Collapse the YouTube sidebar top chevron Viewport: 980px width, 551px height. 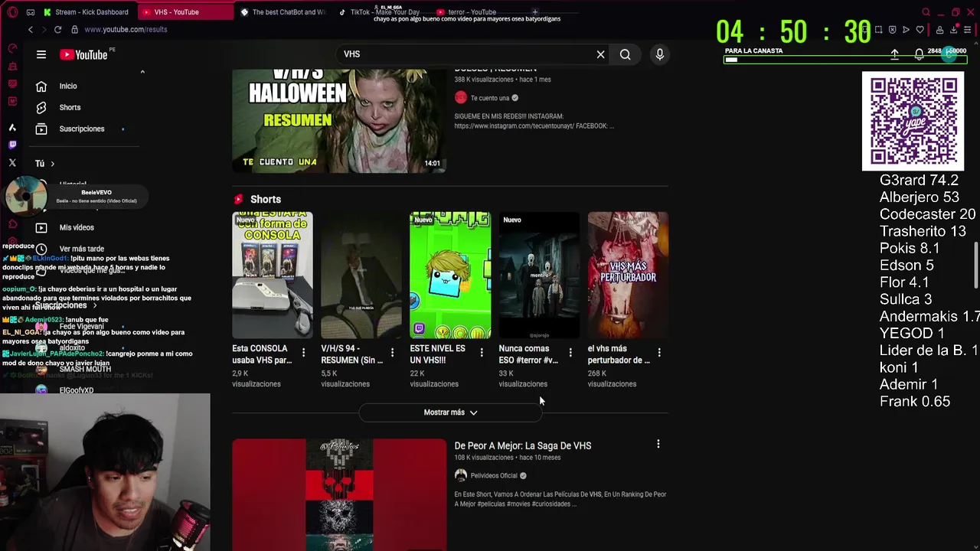[142, 72]
